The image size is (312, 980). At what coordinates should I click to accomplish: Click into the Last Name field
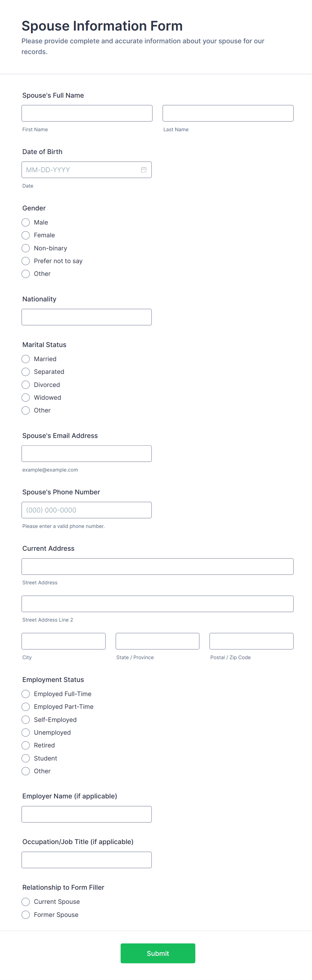[228, 113]
